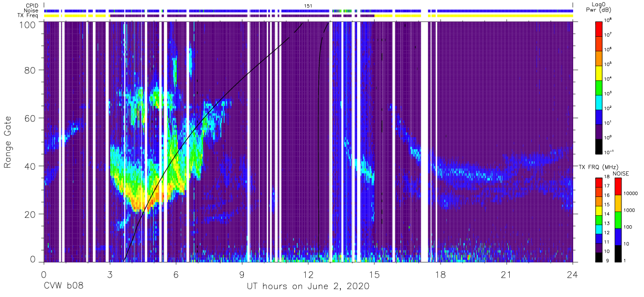Click the 40 tick on Range Gate axis
This screenshot has width=644, height=297.
point(30,167)
